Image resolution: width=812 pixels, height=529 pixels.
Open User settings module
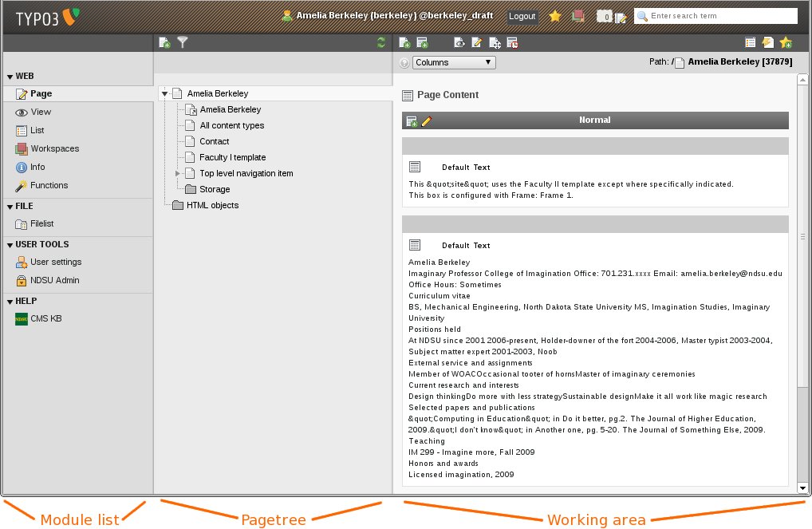coord(55,262)
